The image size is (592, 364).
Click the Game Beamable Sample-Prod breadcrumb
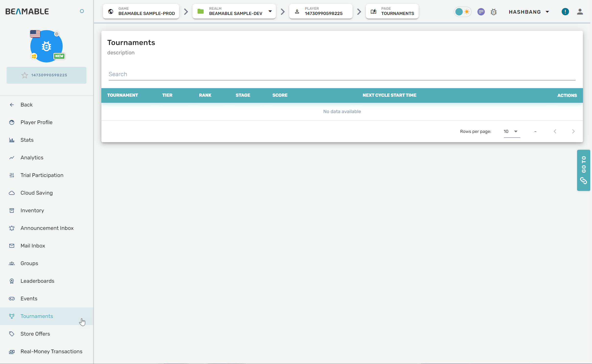point(141,11)
